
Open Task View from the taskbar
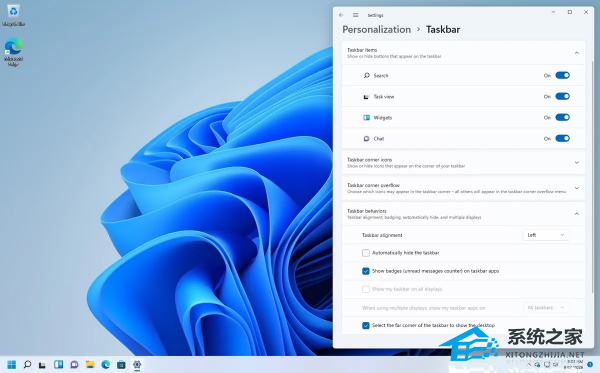[42, 365]
